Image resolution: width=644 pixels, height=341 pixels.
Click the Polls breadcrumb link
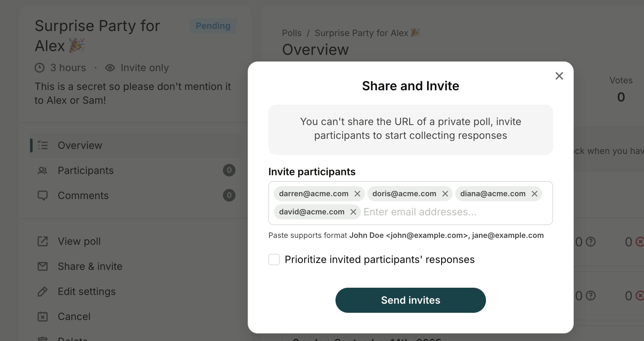pyautogui.click(x=292, y=33)
